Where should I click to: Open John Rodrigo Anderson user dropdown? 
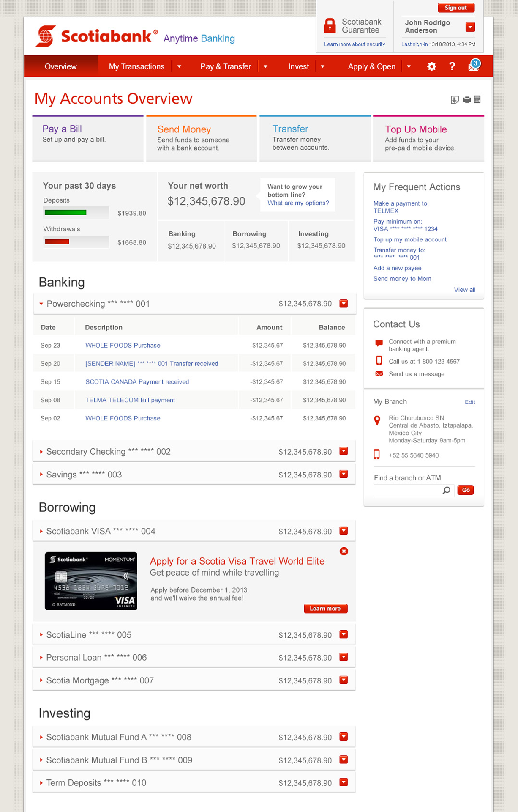click(470, 27)
